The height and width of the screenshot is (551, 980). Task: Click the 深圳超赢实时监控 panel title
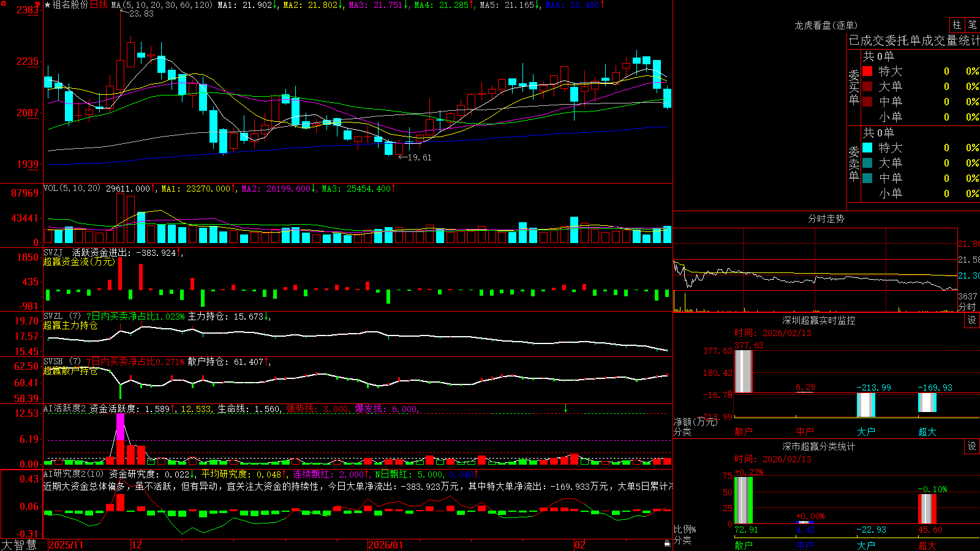click(x=819, y=320)
